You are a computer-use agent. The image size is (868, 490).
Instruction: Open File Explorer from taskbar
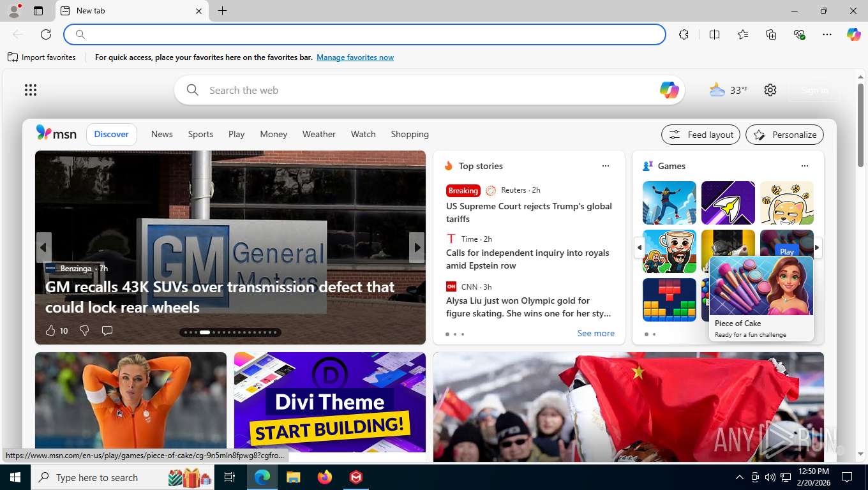pyautogui.click(x=293, y=477)
